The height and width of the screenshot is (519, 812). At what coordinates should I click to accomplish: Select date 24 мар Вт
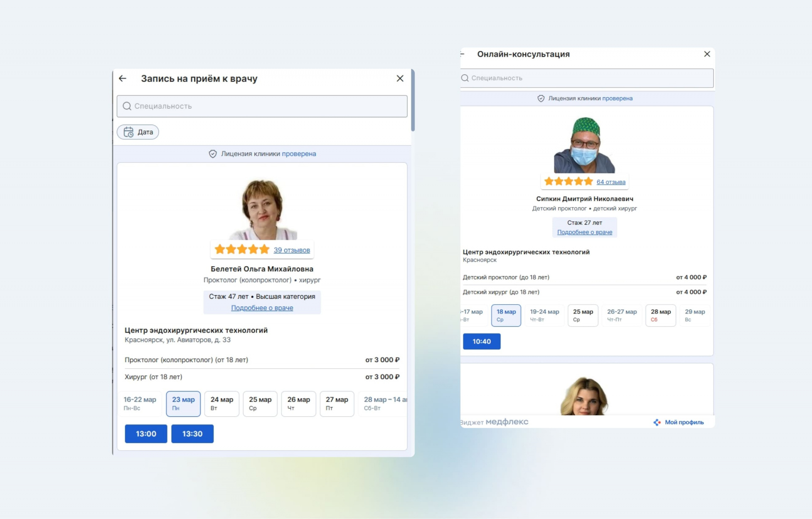pos(222,404)
